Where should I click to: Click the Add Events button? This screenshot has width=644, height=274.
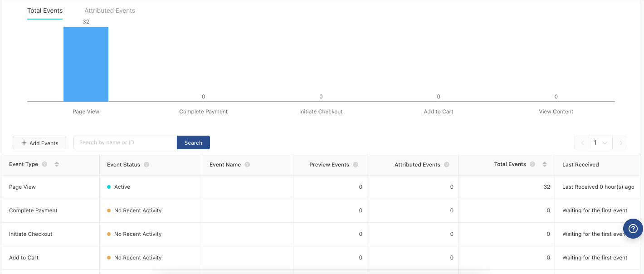click(39, 143)
